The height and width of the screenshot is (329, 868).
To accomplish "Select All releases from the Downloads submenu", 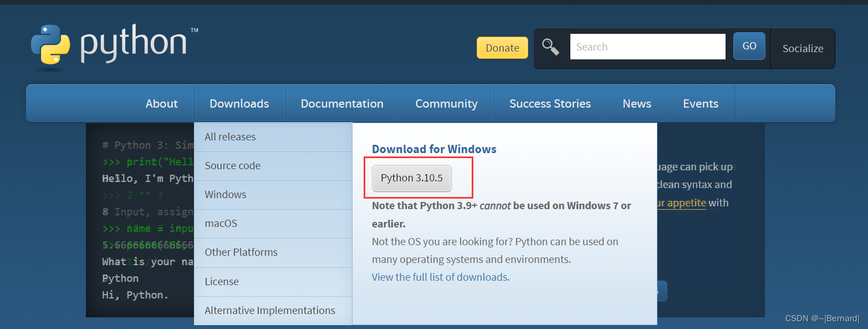I will [x=273, y=137].
